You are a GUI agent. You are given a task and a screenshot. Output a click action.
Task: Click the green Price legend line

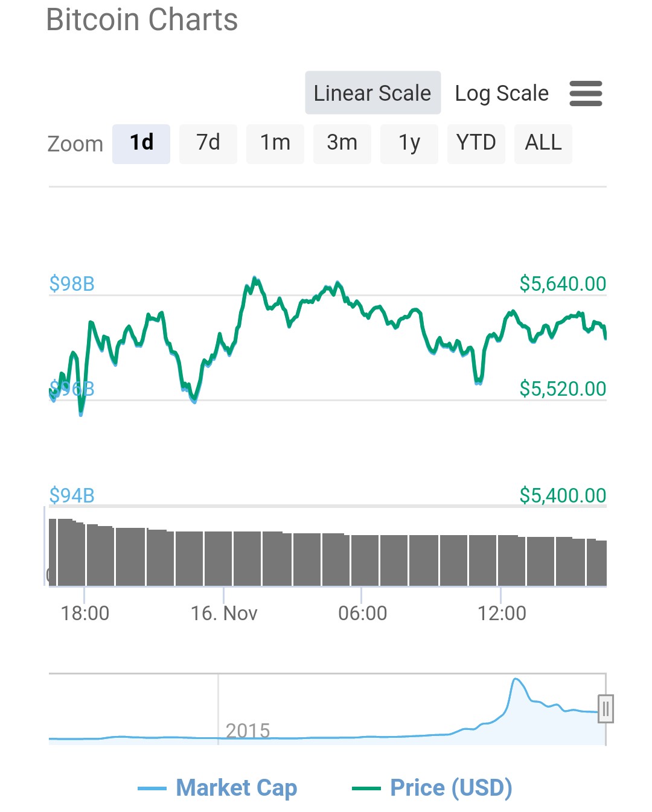pos(366,788)
